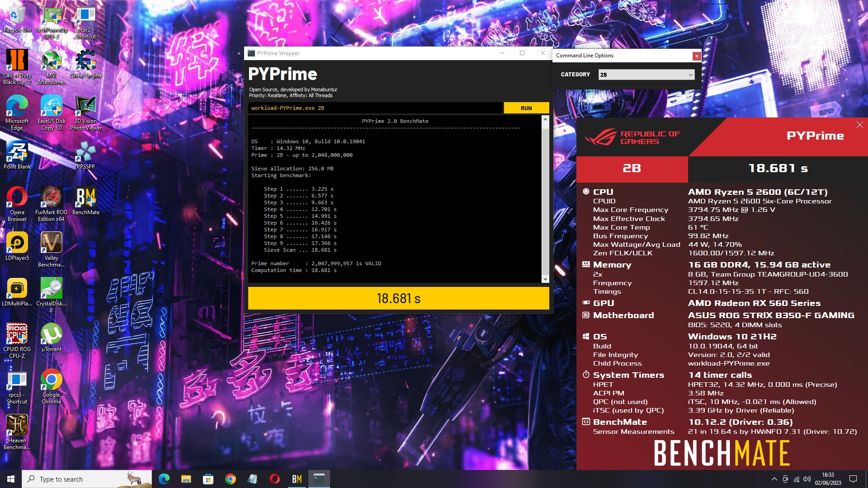This screenshot has width=868, height=488.
Task: Open the Recycle Bin desktop icon
Action: point(17,19)
